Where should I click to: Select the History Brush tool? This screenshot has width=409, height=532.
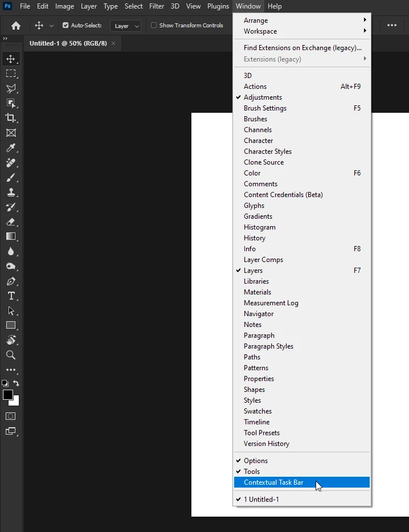click(x=11, y=207)
